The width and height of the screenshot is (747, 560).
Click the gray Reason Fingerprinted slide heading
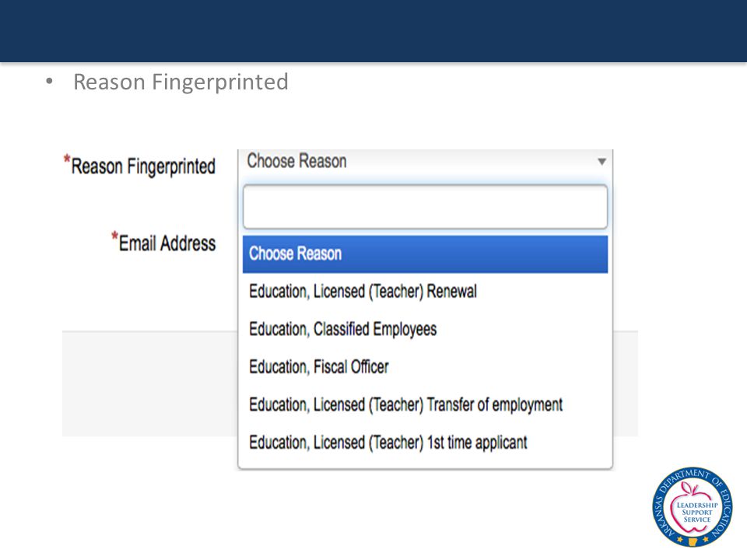(x=181, y=82)
